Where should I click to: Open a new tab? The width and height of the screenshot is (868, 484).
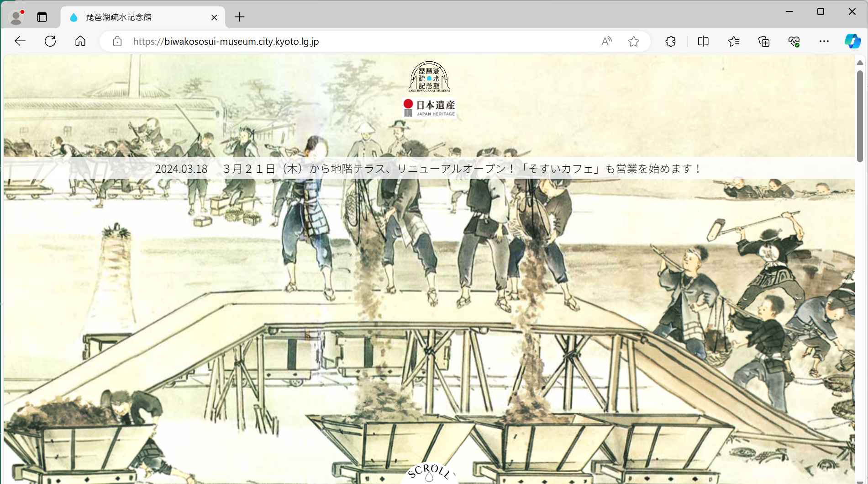240,17
